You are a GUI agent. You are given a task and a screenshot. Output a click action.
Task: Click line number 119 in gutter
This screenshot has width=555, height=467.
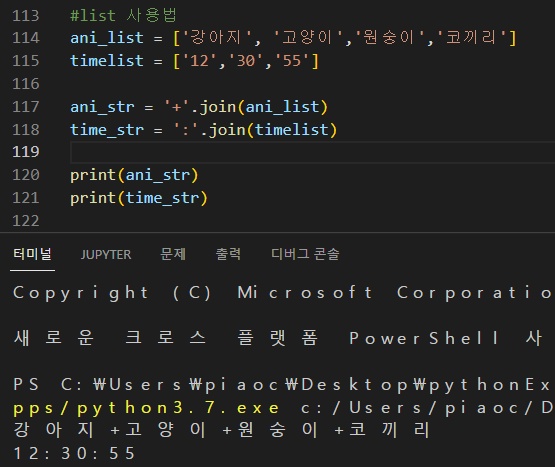(x=25, y=152)
